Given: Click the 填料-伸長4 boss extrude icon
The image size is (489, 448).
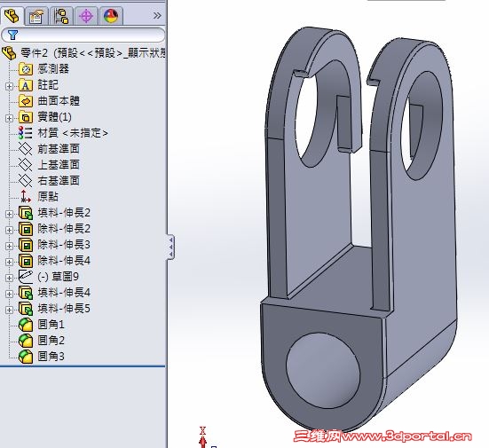Looking at the screenshot, I should point(26,293).
